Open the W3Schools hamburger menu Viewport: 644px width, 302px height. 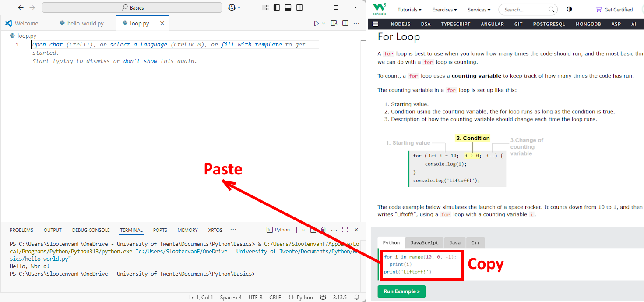coord(375,24)
